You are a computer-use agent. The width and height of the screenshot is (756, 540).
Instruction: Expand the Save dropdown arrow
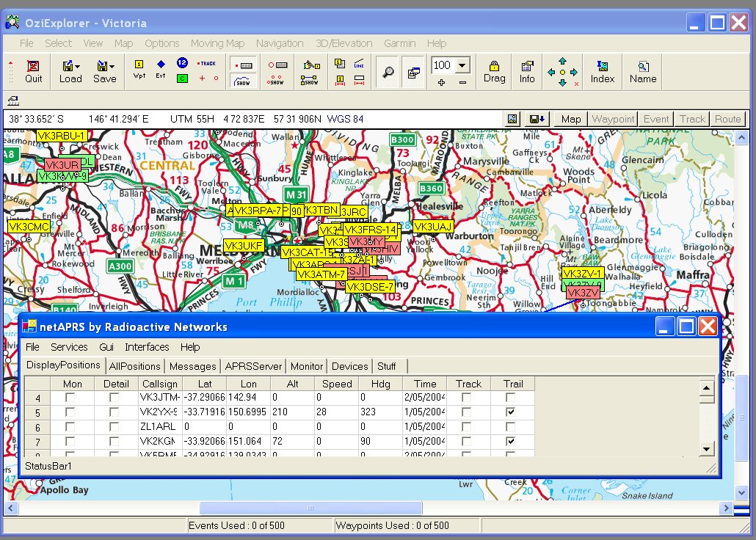(112, 67)
